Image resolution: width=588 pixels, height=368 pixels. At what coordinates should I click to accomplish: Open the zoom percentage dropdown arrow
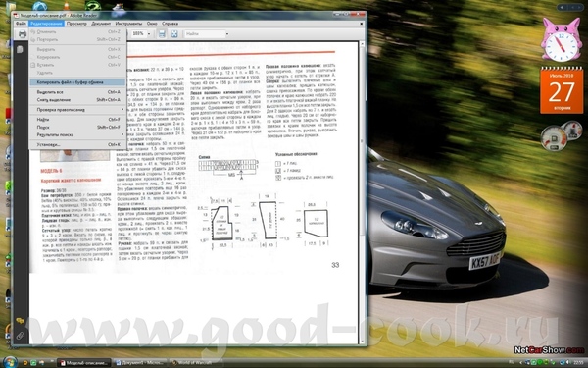pyautogui.click(x=149, y=34)
